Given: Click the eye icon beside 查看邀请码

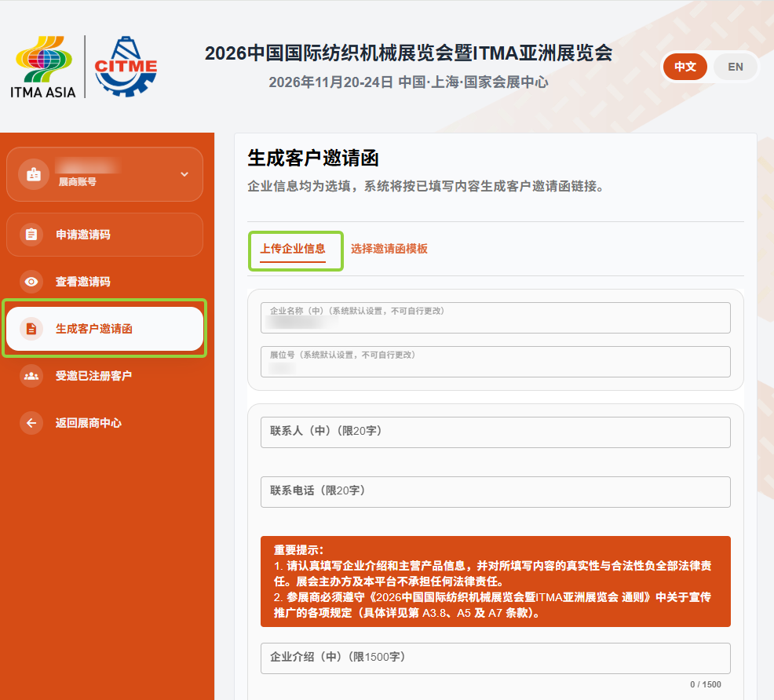Looking at the screenshot, I should click(31, 282).
